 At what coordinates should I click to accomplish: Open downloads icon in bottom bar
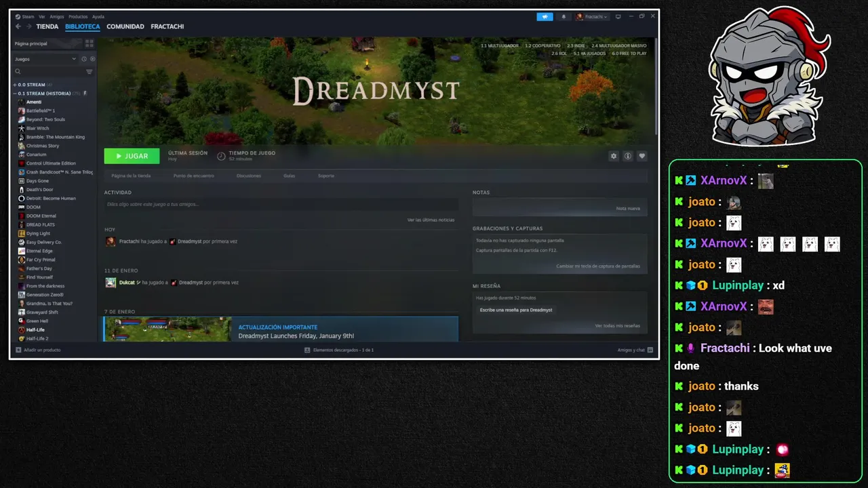pyautogui.click(x=307, y=350)
